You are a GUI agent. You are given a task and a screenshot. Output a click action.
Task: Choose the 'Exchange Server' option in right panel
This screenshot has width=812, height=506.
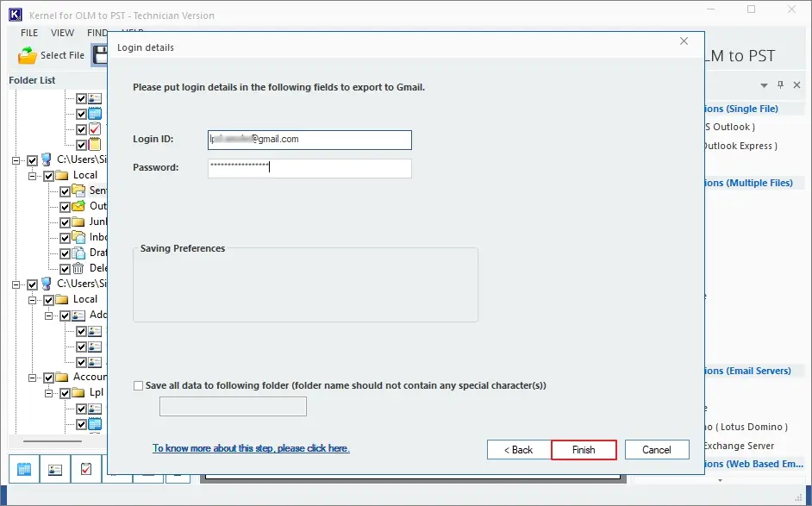(740, 446)
